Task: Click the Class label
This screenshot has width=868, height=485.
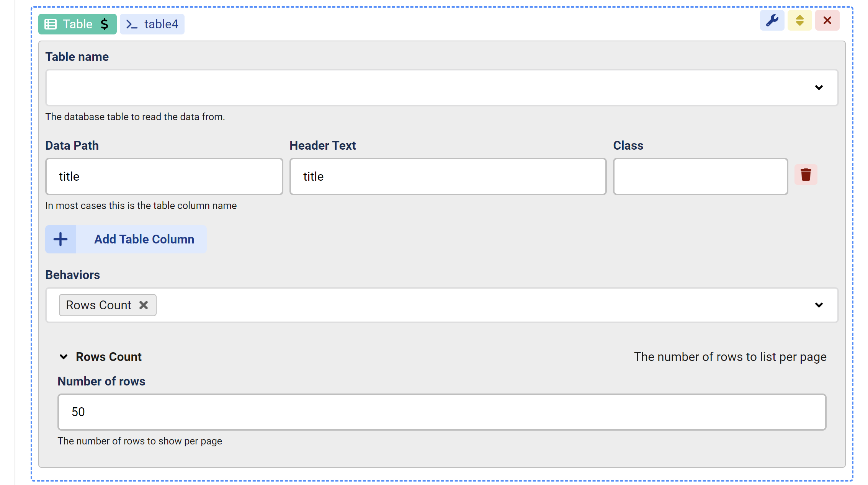Action: tap(628, 145)
